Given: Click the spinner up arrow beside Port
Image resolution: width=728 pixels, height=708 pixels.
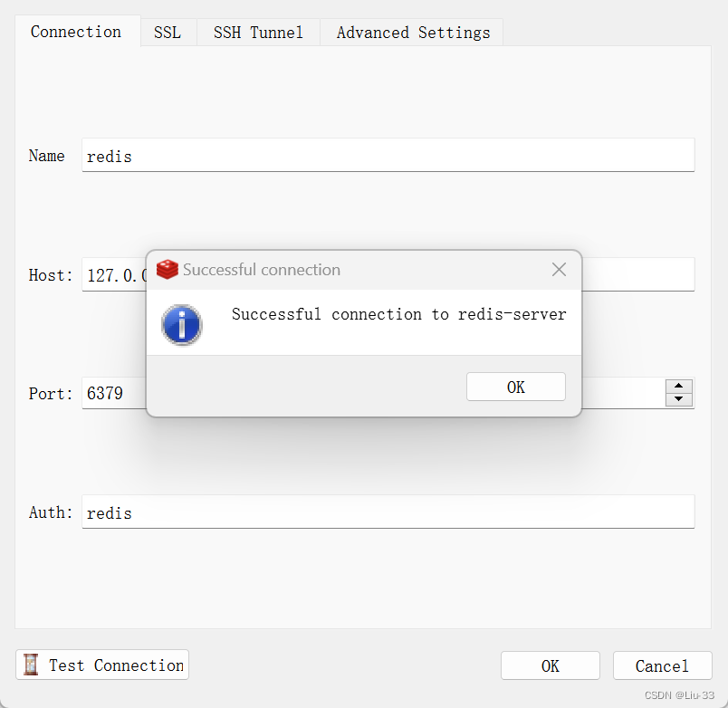Looking at the screenshot, I should (x=678, y=387).
